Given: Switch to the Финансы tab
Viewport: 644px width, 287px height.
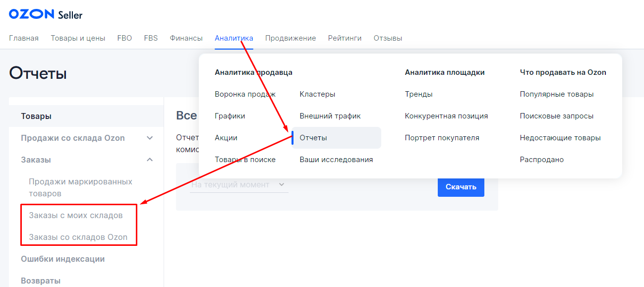Looking at the screenshot, I should click(x=186, y=38).
